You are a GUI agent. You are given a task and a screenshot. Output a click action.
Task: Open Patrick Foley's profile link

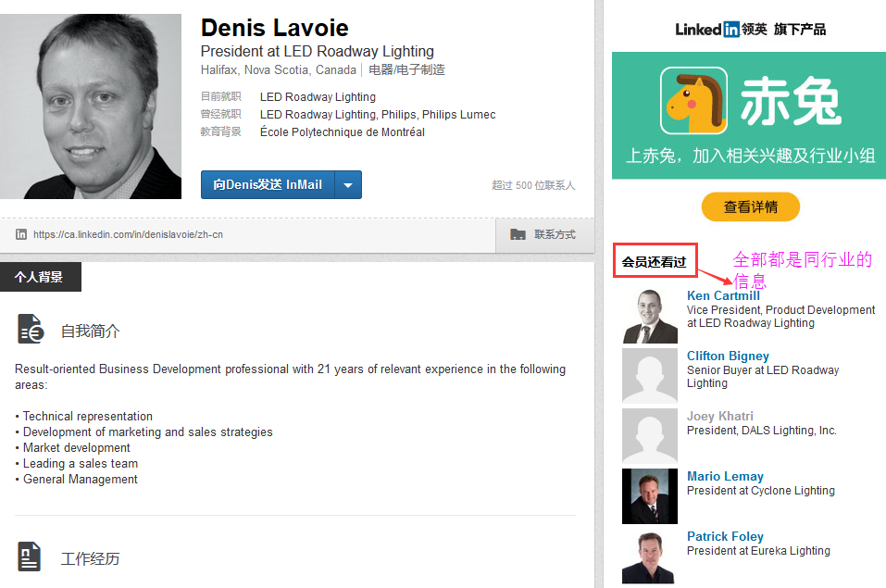pyautogui.click(x=725, y=536)
